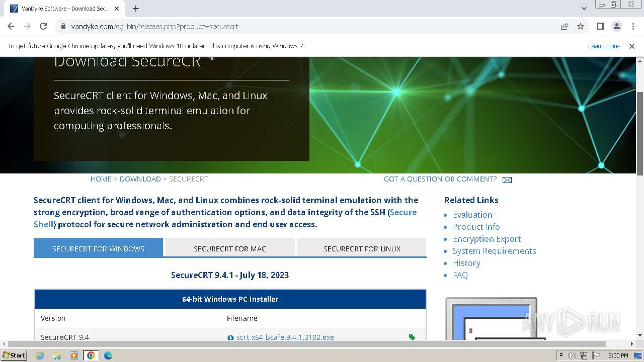Open media player from taskbar
644x362 pixels.
click(74, 355)
